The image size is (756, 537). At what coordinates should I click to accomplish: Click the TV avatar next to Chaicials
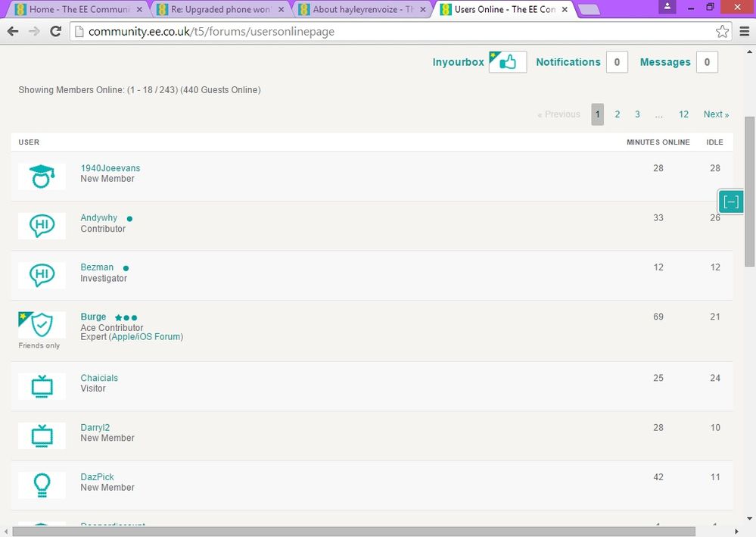pyautogui.click(x=42, y=386)
